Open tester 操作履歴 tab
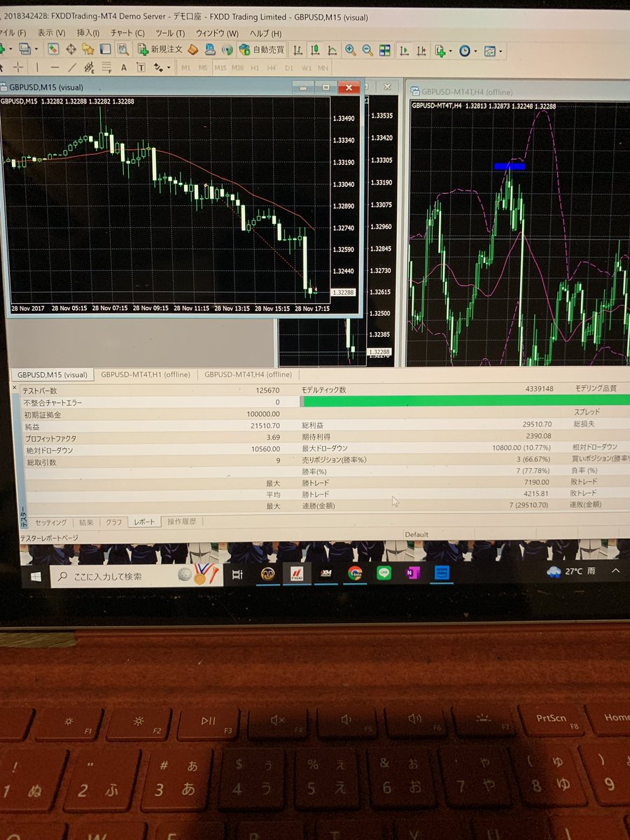Image resolution: width=630 pixels, height=840 pixels. click(182, 522)
